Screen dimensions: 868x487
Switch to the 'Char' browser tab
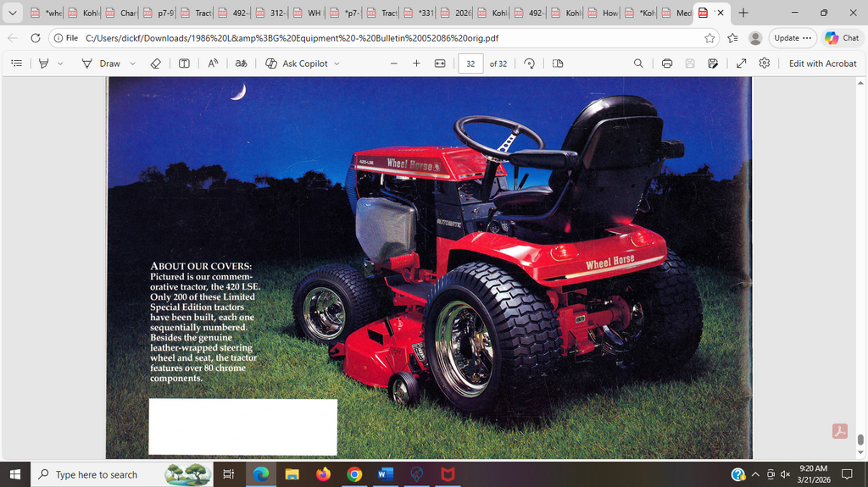[121, 14]
